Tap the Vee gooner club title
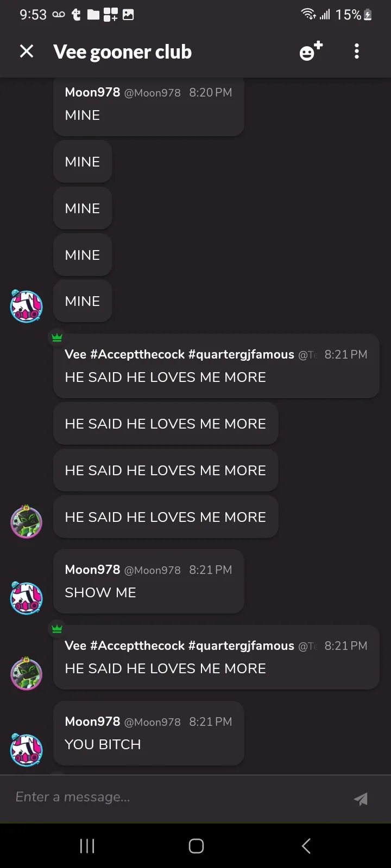 tap(123, 52)
